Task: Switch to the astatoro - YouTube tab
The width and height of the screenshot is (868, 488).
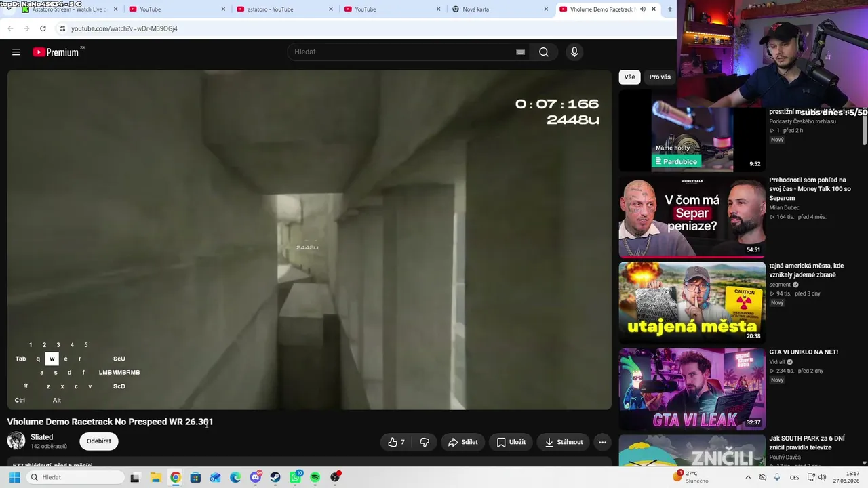Action: click(x=283, y=9)
